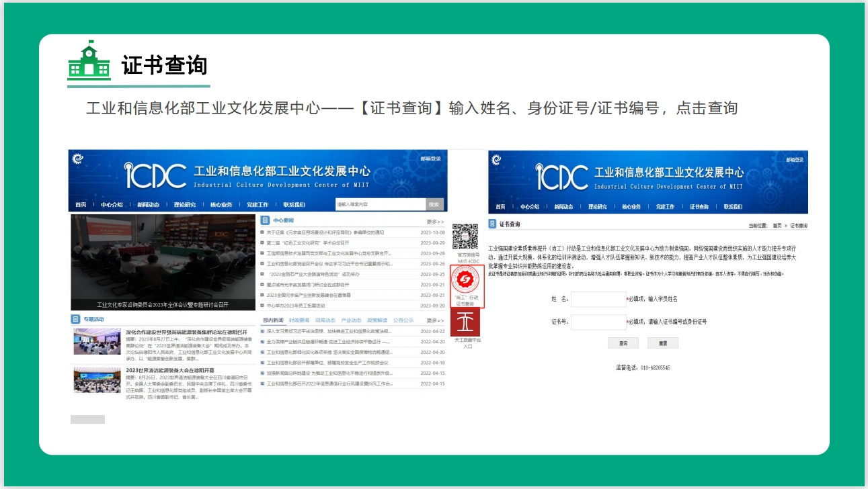
Task: Open thumbnail of 深化合作建设世界级高端能源装备集群论坛 article
Action: (x=97, y=342)
